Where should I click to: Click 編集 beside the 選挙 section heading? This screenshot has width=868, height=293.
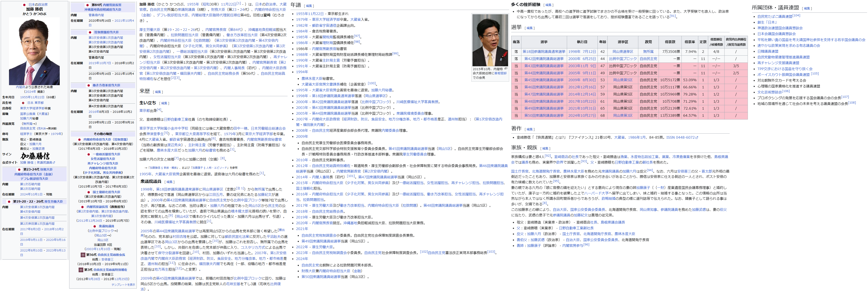(x=529, y=28)
